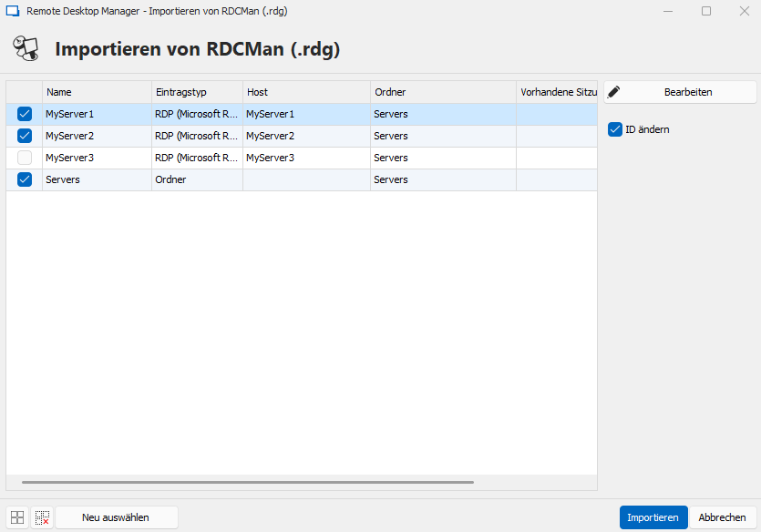
Task: Click the Vorhandene Sitzung column header
Action: [x=557, y=92]
